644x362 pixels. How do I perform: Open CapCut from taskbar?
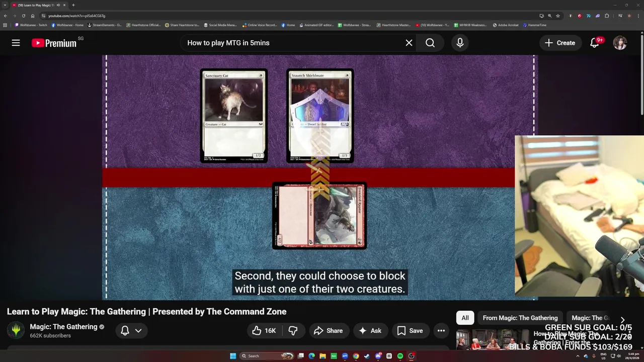click(x=389, y=356)
